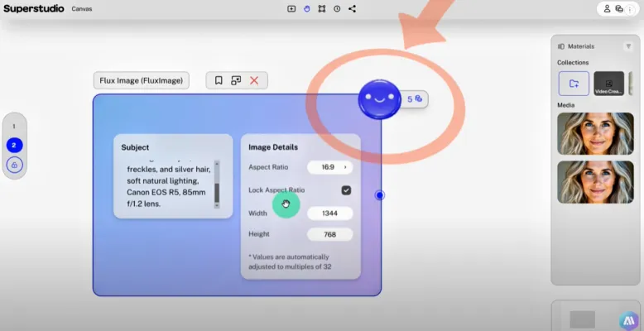Image resolution: width=644 pixels, height=331 pixels.
Task: Select the frame selection tool icon
Action: click(321, 8)
